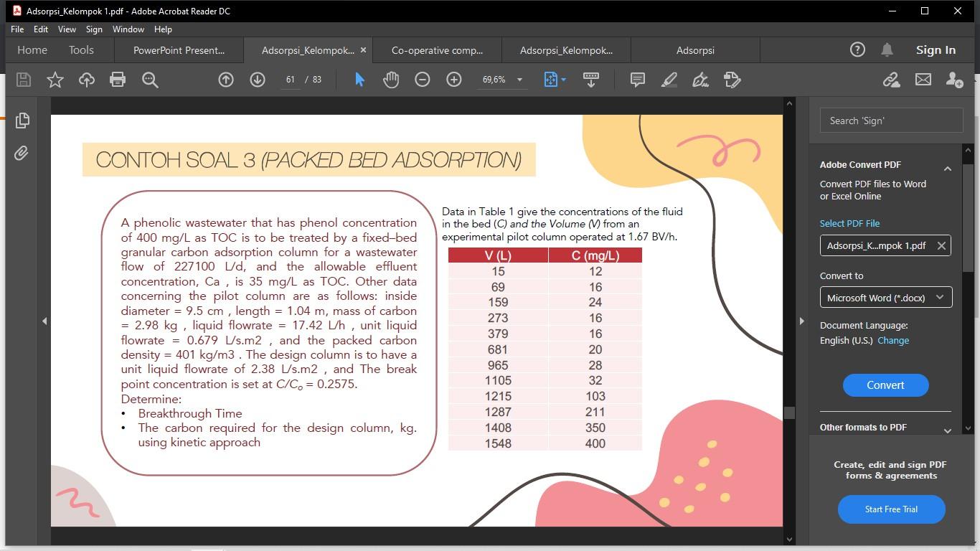The height and width of the screenshot is (551, 980).
Task: Share a link to the file
Action: click(x=891, y=80)
